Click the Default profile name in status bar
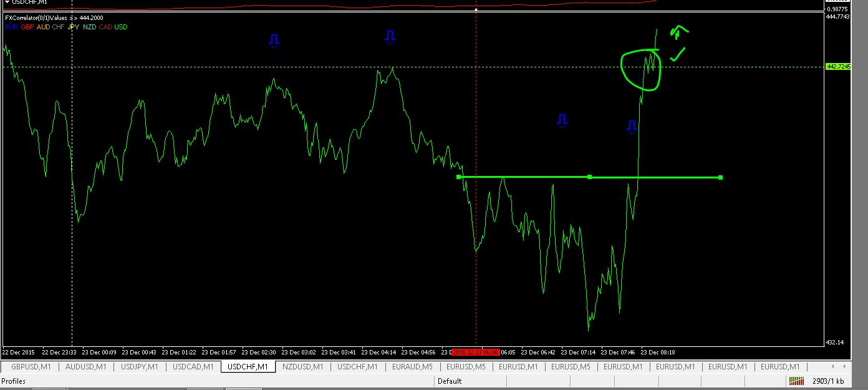This screenshot has width=868, height=390. tap(450, 381)
